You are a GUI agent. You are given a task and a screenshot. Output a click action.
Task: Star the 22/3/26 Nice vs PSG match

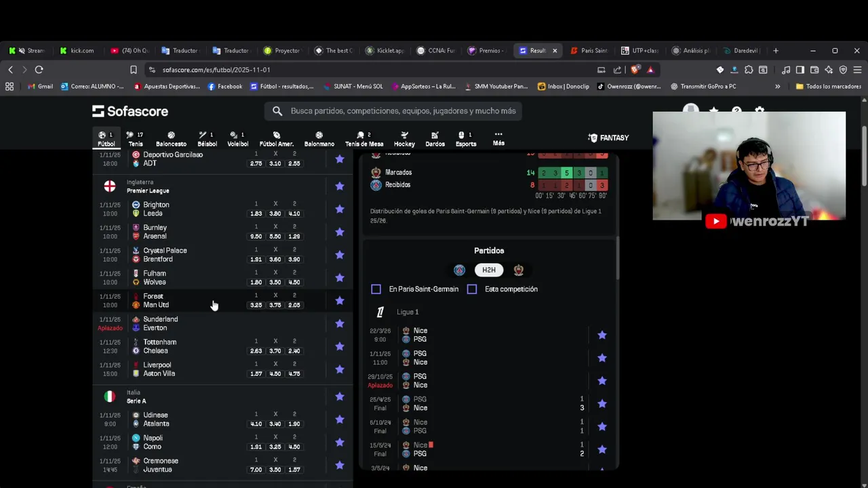tap(601, 335)
